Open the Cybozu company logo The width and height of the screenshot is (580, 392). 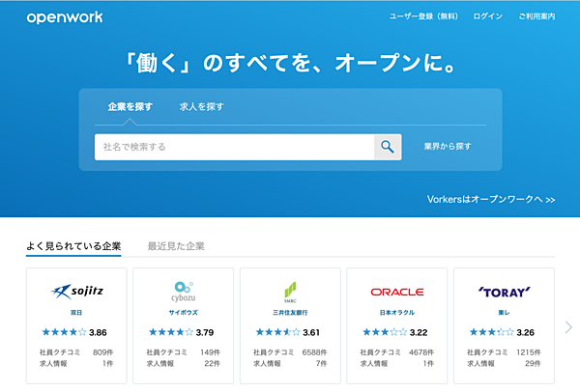[x=183, y=291]
